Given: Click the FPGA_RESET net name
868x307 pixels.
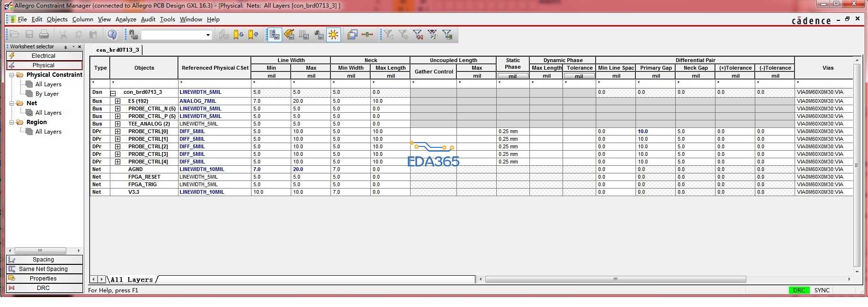Looking at the screenshot, I should [x=144, y=177].
